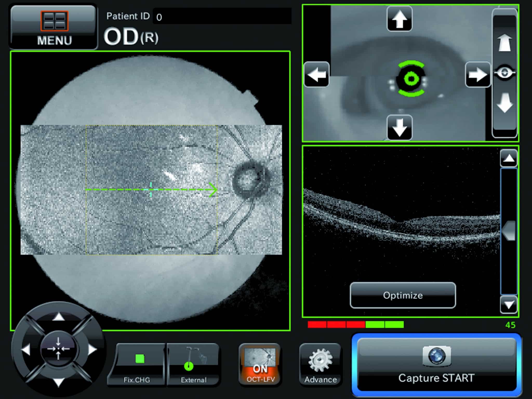Click the Optimize button
The image size is (532, 399).
pyautogui.click(x=403, y=295)
